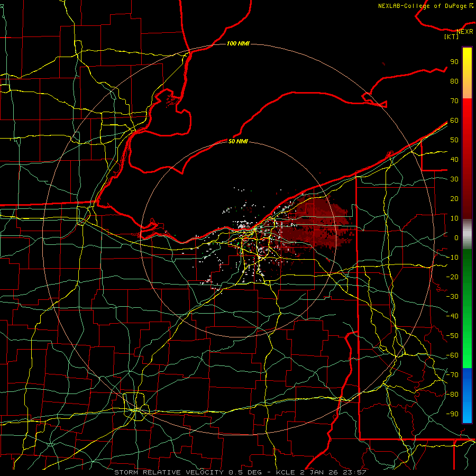Click the 20 value on the velocity scale

(454, 199)
